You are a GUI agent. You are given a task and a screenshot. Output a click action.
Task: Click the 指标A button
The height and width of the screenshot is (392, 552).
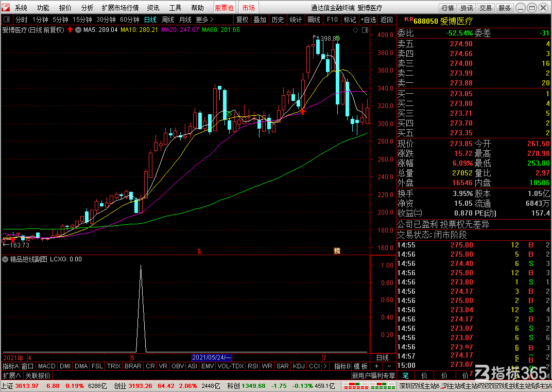(11, 366)
